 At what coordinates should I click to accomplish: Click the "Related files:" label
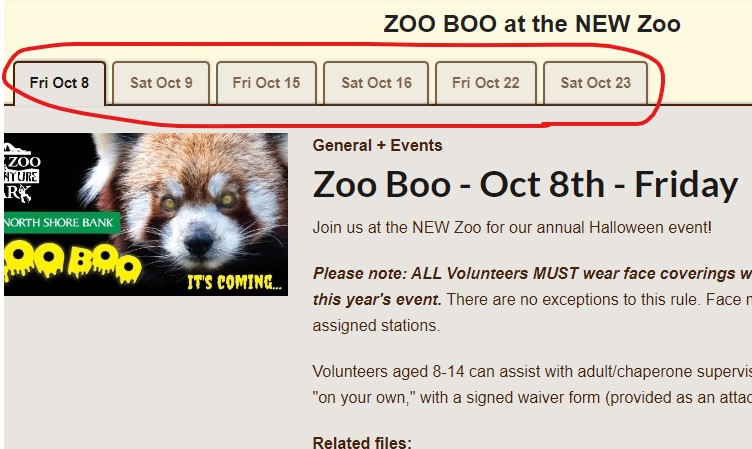point(362,442)
